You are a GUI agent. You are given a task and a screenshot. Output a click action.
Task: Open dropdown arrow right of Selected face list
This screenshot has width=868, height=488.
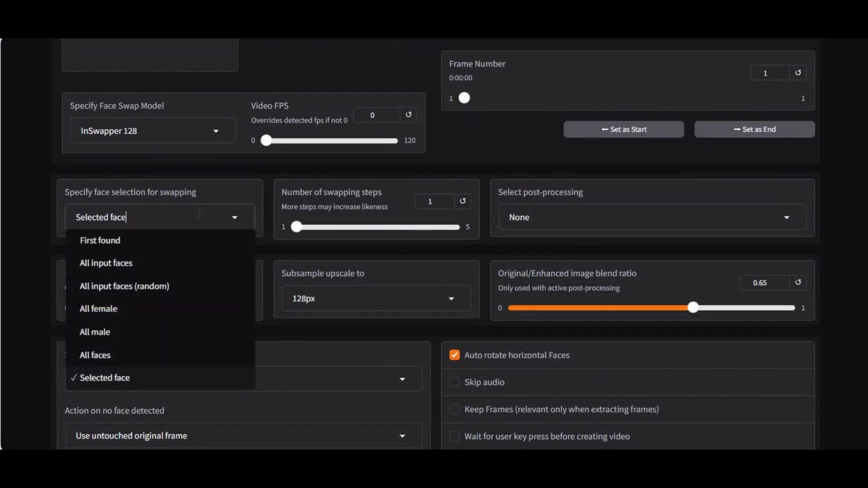point(402,379)
